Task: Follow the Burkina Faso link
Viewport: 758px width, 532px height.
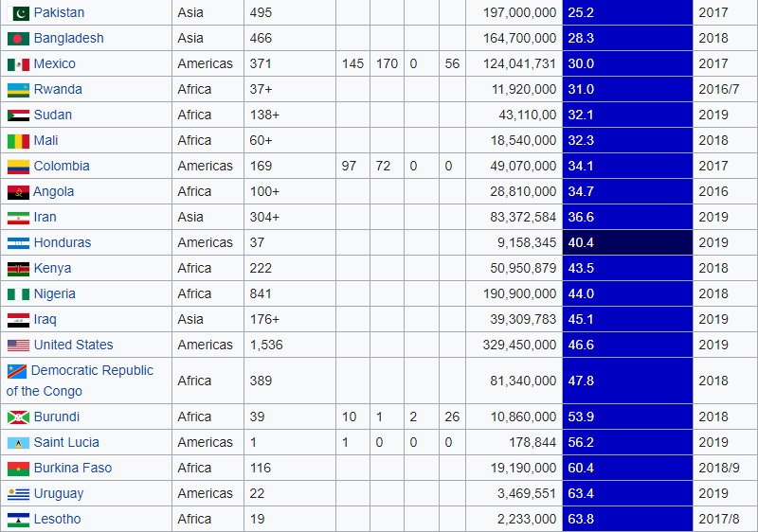Action: tap(72, 468)
